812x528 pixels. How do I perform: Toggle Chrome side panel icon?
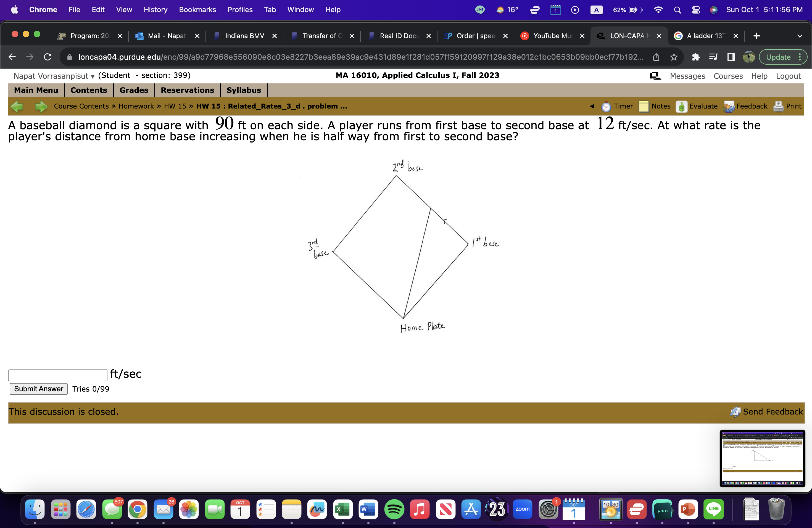pos(731,57)
